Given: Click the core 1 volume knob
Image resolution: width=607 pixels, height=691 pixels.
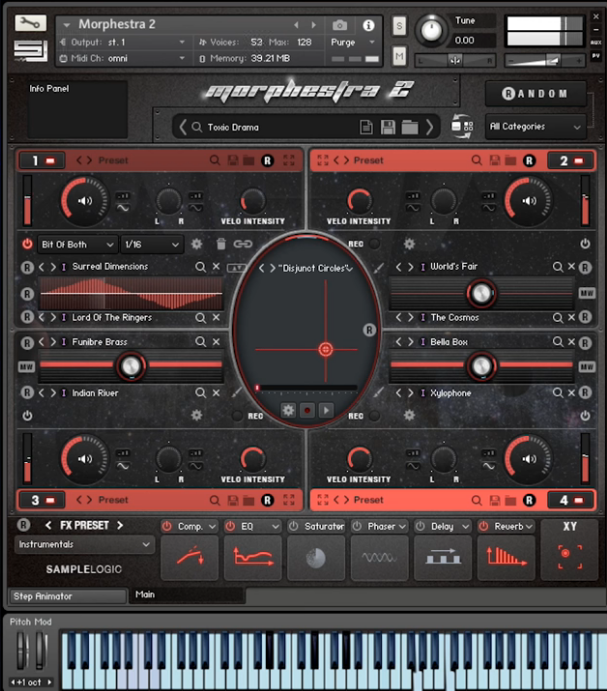Looking at the screenshot, I should tap(84, 201).
